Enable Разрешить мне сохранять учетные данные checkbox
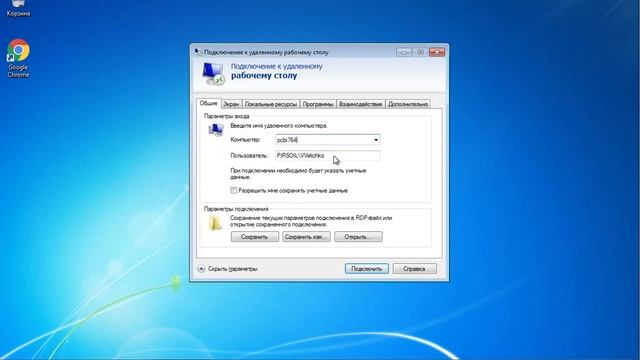Image resolution: width=640 pixels, height=360 pixels. point(233,190)
